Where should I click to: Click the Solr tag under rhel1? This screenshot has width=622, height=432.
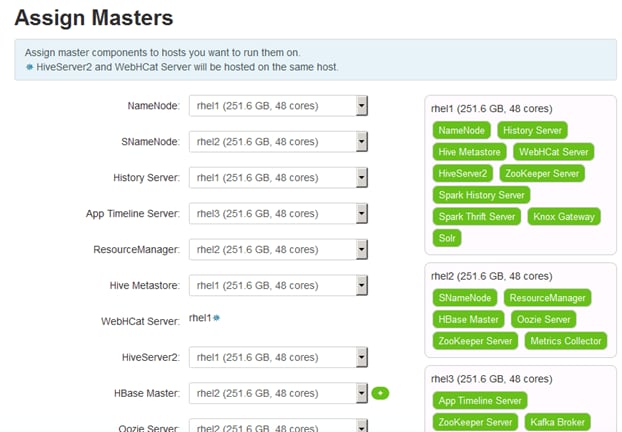pos(447,238)
